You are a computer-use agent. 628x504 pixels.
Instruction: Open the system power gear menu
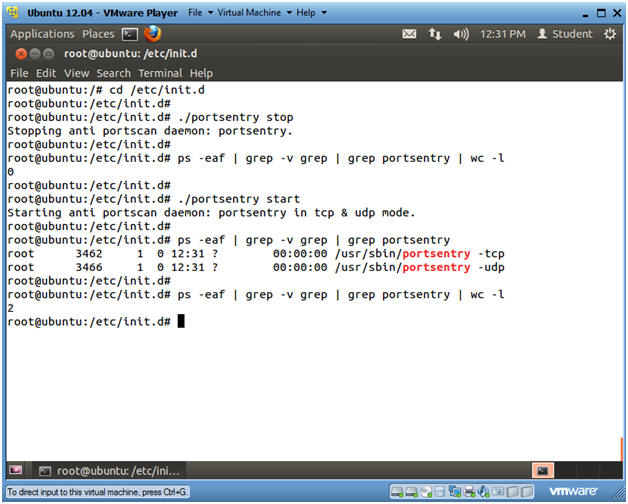pos(610,34)
